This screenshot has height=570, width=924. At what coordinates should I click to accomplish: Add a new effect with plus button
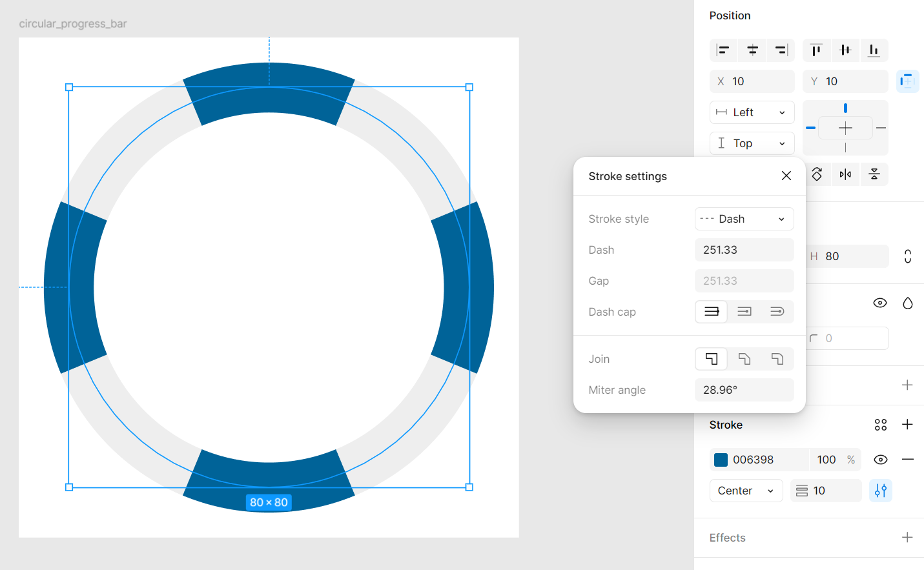pos(907,538)
